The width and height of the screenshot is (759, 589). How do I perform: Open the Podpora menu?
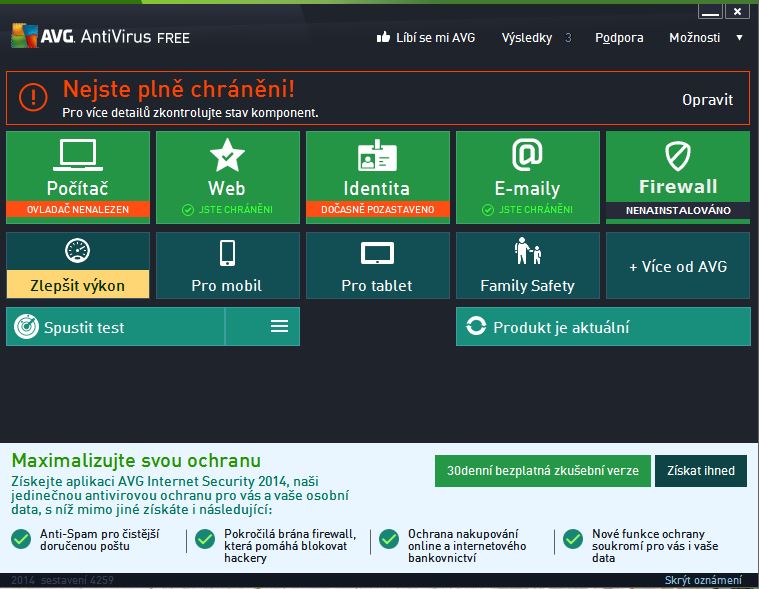pyautogui.click(x=619, y=37)
